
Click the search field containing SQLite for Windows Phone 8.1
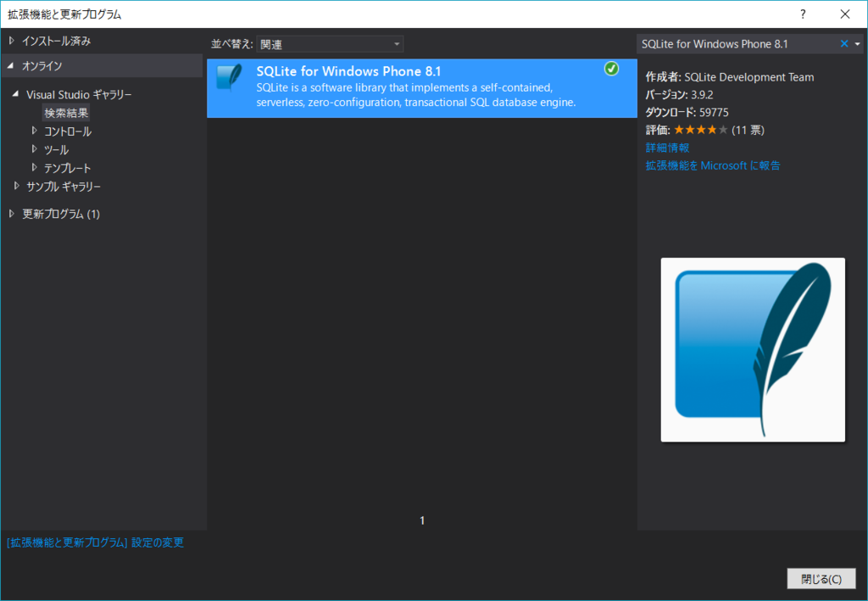tap(738, 44)
